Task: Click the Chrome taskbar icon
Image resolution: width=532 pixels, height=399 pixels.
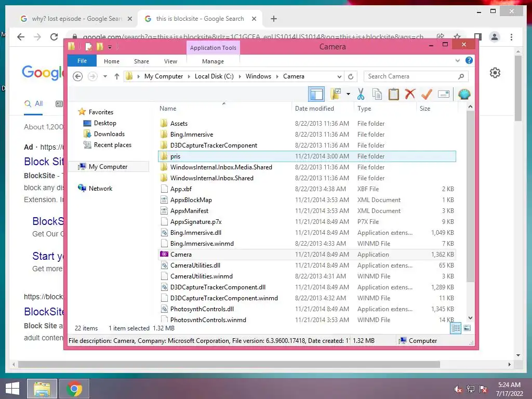Action: [x=74, y=389]
